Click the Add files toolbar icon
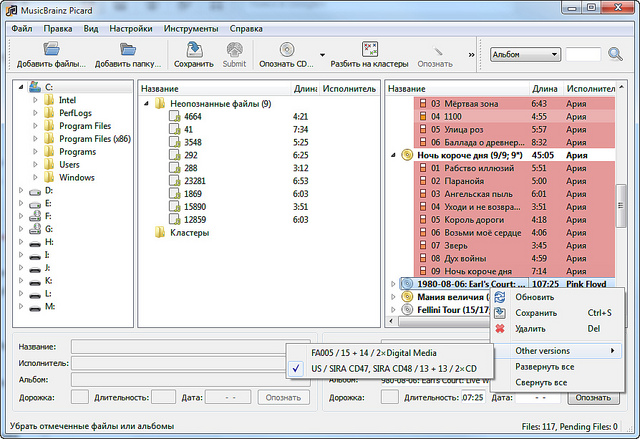The width and height of the screenshot is (640, 439). tap(51, 49)
